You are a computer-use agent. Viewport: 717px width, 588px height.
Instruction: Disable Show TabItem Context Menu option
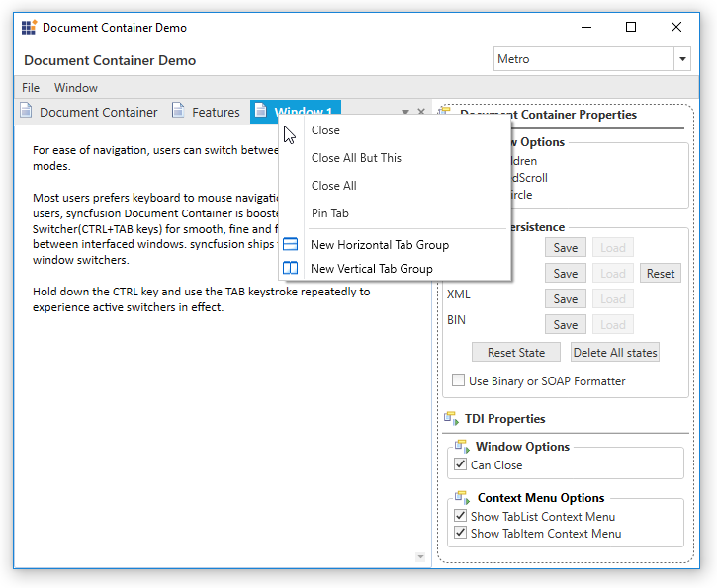coord(460,533)
